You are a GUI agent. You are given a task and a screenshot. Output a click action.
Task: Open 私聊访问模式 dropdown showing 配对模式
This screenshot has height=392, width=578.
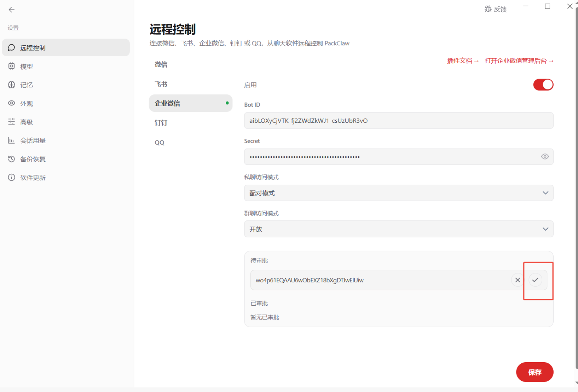click(x=399, y=193)
